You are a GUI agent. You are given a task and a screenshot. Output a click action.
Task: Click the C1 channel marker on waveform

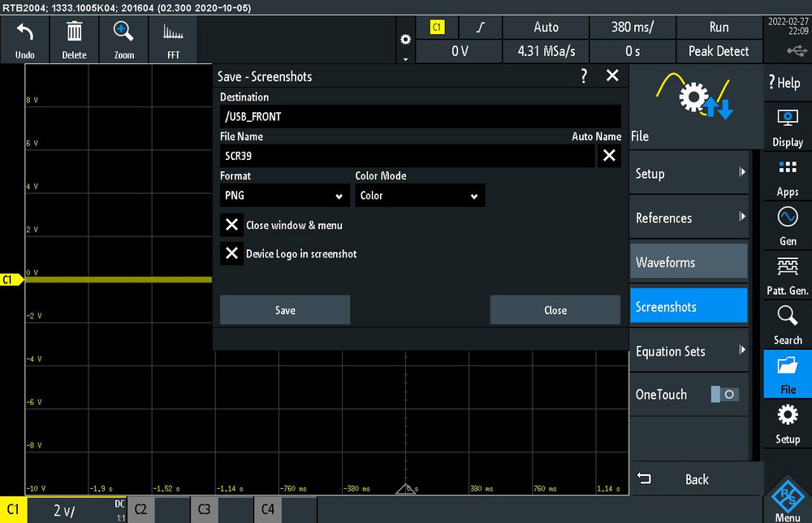[11, 279]
